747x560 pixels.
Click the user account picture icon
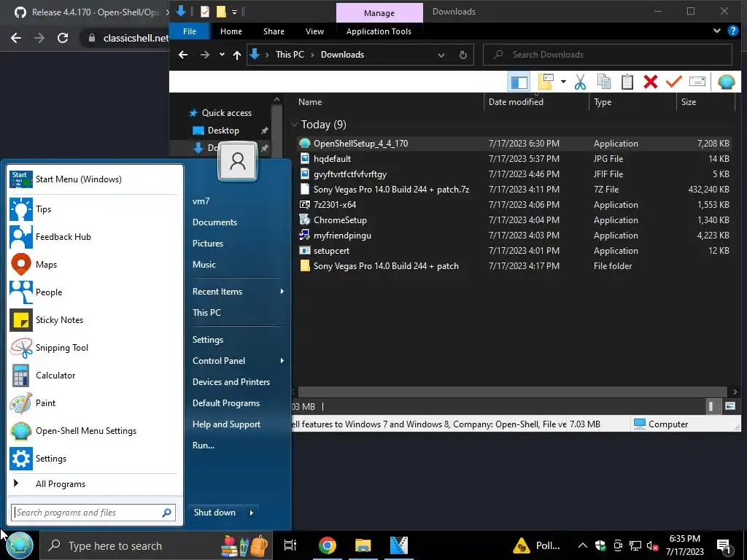tap(238, 161)
